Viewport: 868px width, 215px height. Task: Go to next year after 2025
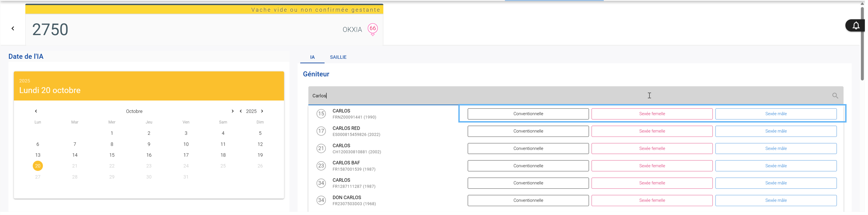(262, 111)
